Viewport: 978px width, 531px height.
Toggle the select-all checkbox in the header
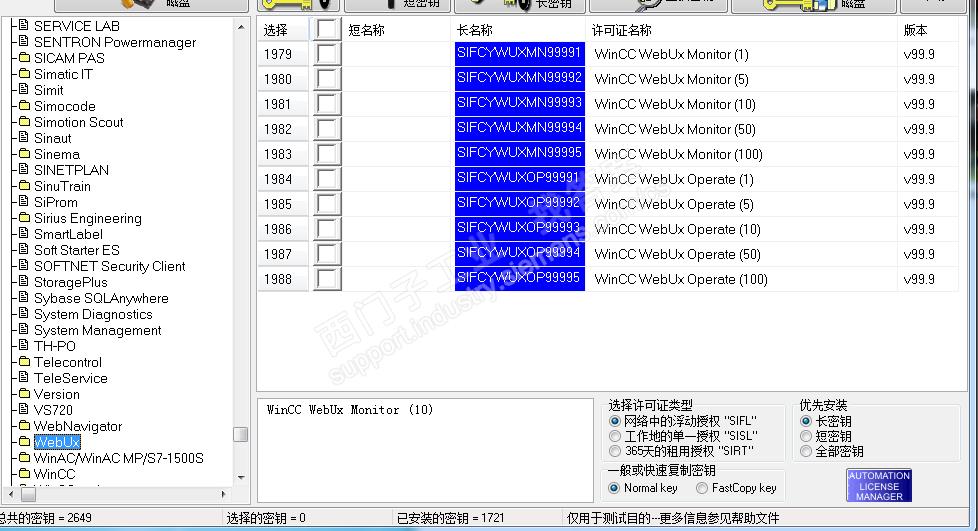point(327,29)
